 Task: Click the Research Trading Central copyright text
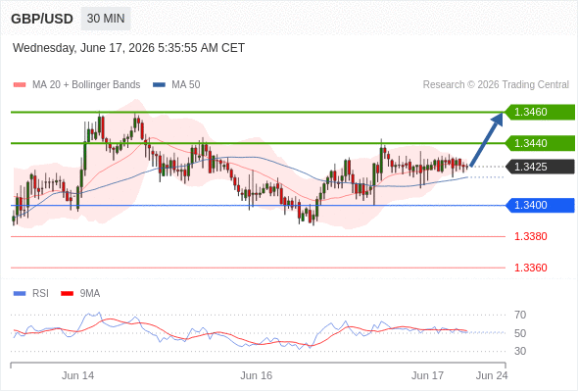pos(496,85)
